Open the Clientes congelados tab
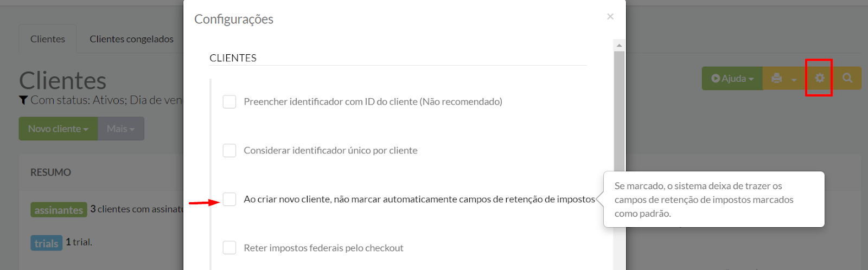Viewport: 868px width, 270px height. pos(131,39)
